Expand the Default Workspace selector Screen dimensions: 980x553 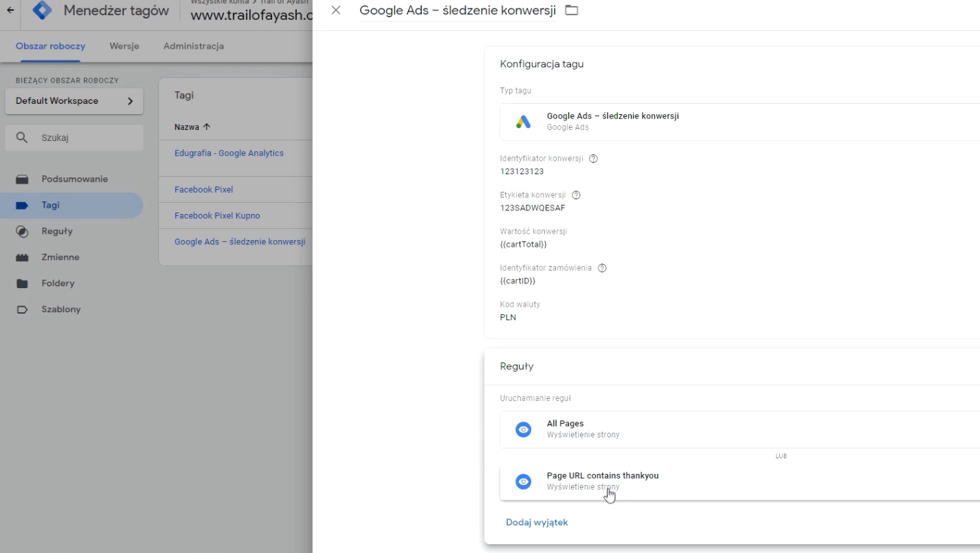(x=74, y=101)
